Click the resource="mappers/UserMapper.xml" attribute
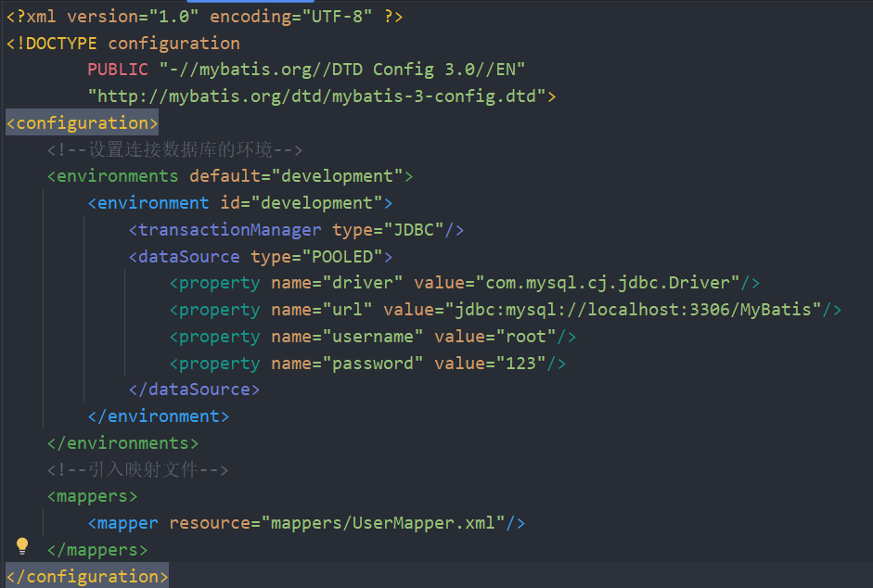Viewport: 873px width, 588px height. click(337, 523)
